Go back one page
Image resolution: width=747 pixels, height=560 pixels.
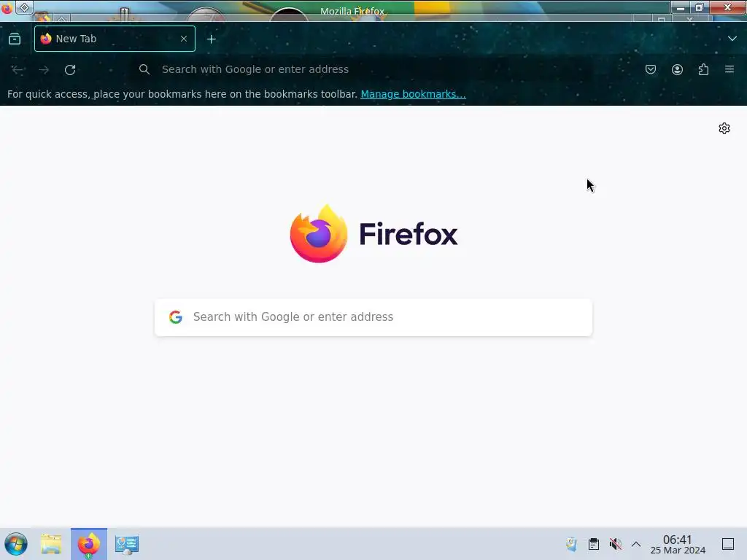click(18, 69)
